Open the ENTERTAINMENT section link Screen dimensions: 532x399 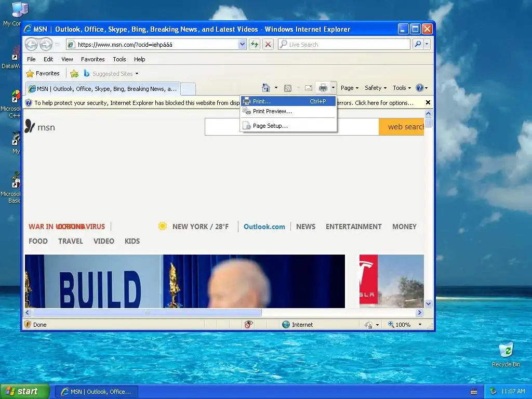click(x=353, y=227)
